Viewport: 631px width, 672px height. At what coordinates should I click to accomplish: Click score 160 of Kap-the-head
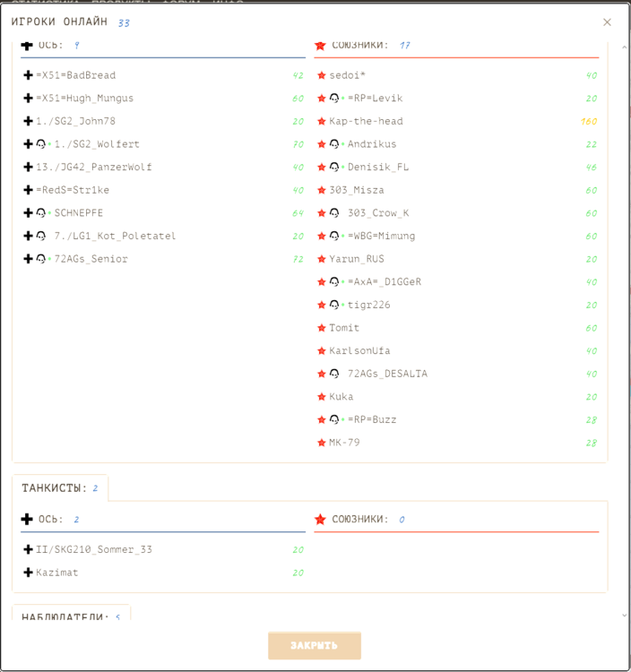(589, 121)
